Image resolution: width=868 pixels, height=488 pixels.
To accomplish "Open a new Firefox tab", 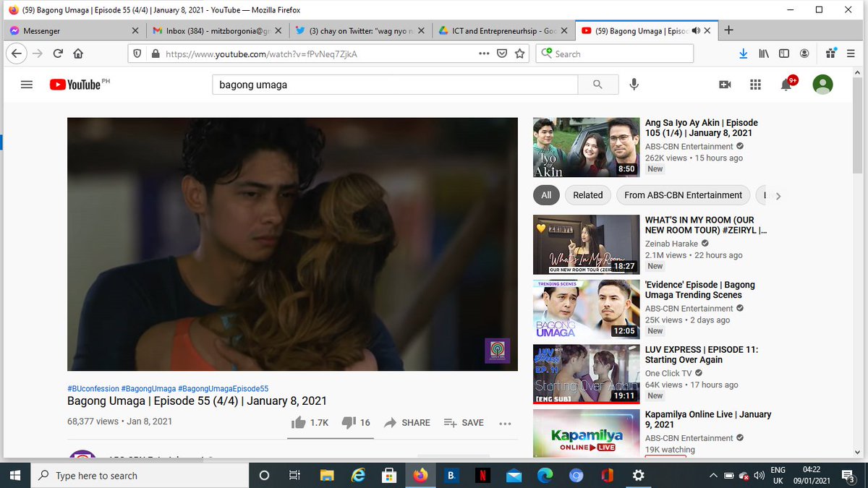I will point(728,30).
